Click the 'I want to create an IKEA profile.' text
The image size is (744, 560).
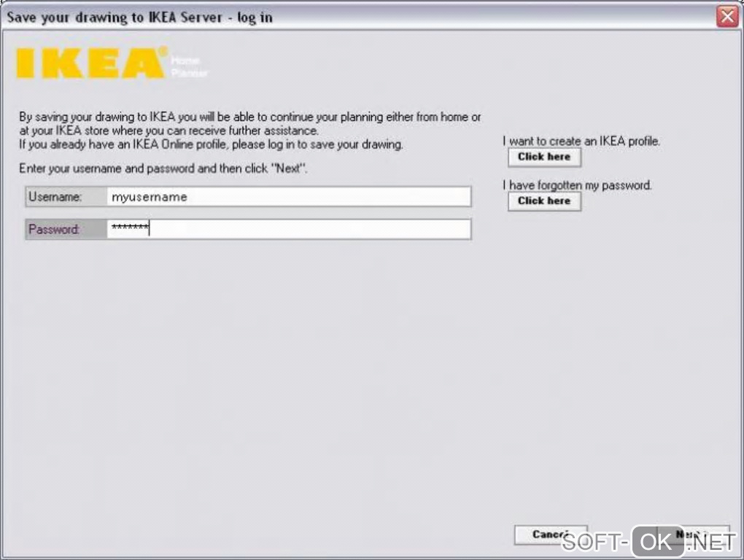click(581, 141)
